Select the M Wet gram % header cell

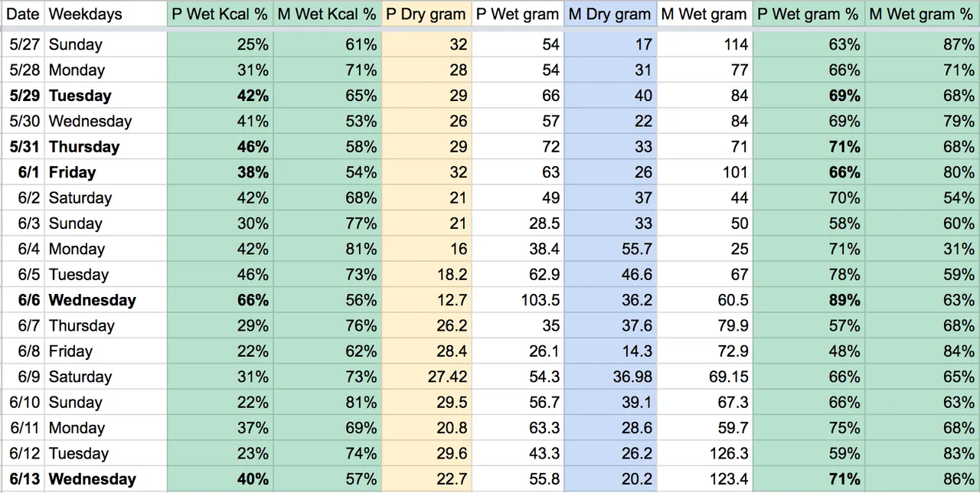tap(923, 14)
